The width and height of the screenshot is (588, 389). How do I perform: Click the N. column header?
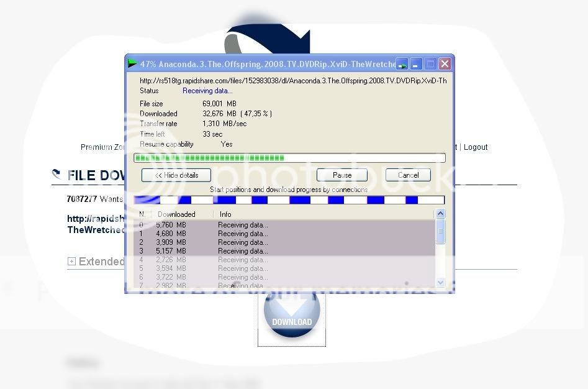click(x=142, y=214)
